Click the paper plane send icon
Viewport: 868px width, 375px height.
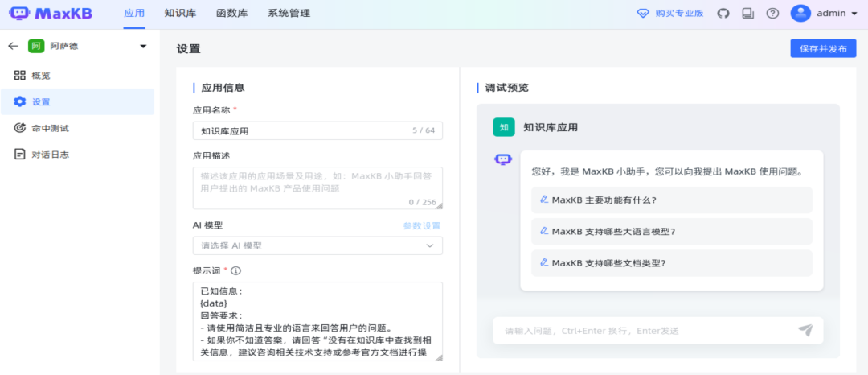805,330
